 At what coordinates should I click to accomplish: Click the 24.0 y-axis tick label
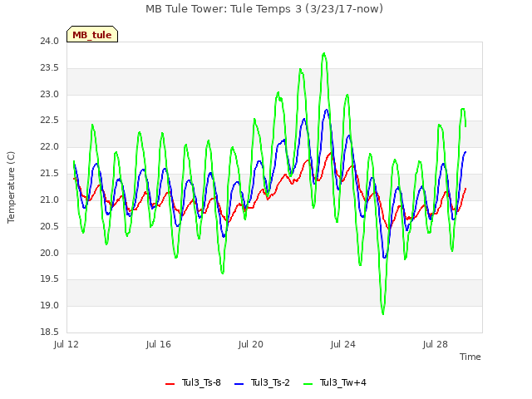(x=50, y=42)
